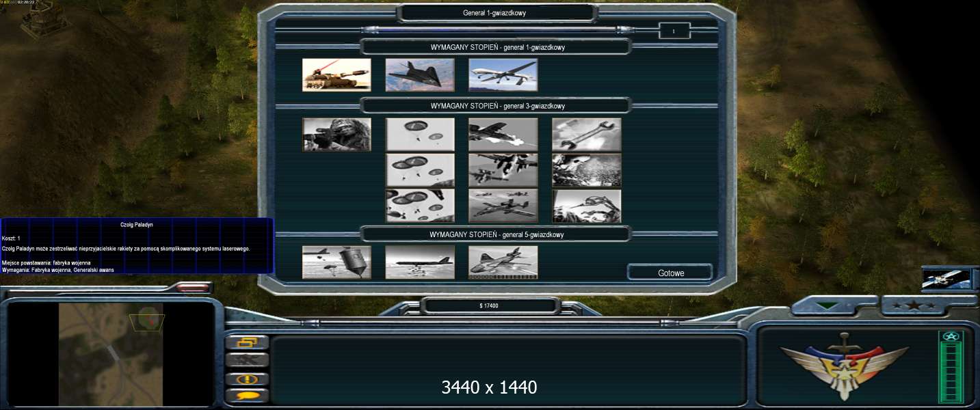The width and height of the screenshot is (980, 410).
Task: Click the stacked windows command button
Action: tap(247, 342)
